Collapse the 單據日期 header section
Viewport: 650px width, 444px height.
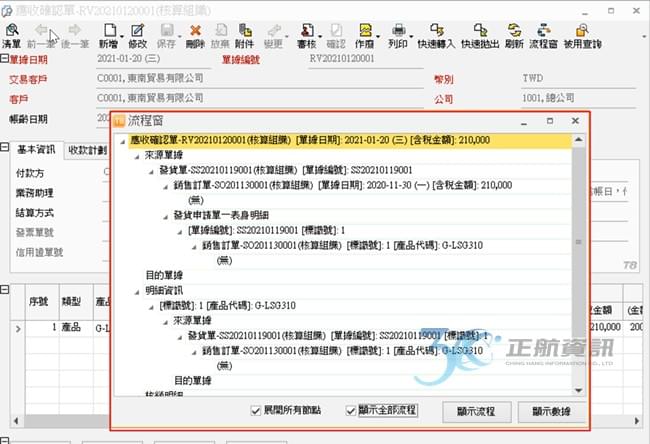(4, 58)
